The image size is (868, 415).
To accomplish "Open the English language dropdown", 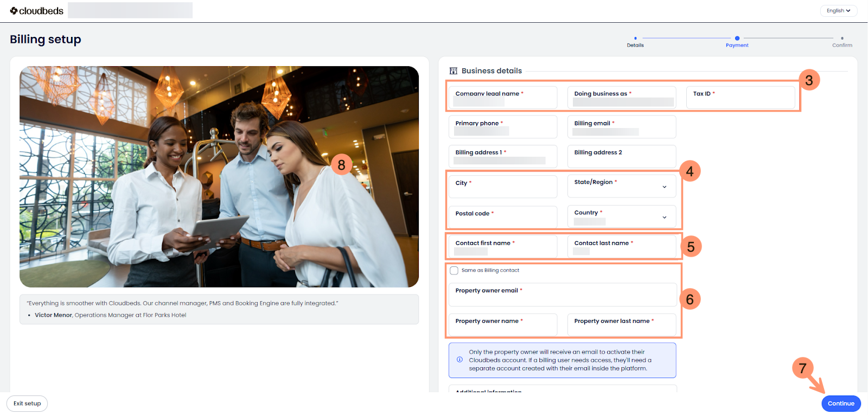I will pyautogui.click(x=838, y=11).
